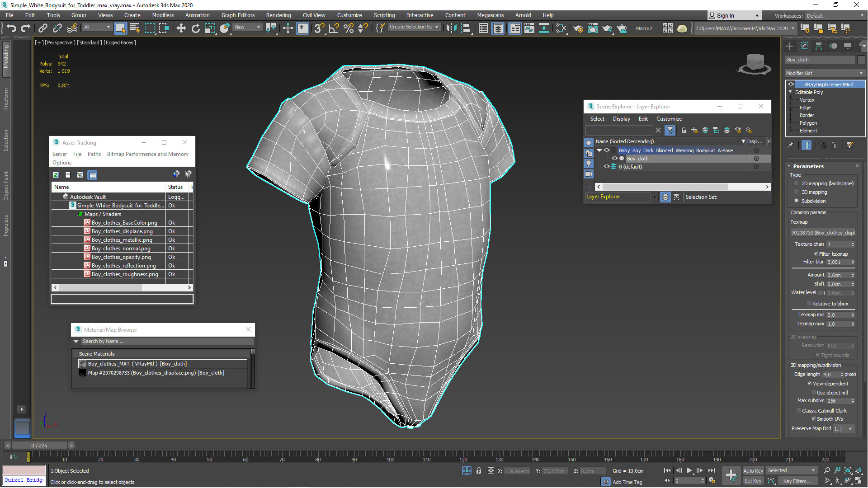
Task: Enable Classic Catmull-Clark checkbox
Action: click(x=799, y=411)
